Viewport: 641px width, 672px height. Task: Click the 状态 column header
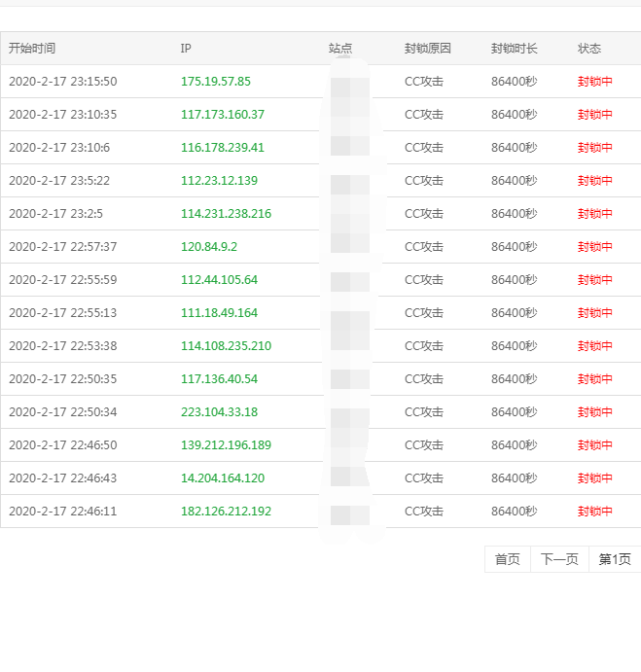coord(588,49)
